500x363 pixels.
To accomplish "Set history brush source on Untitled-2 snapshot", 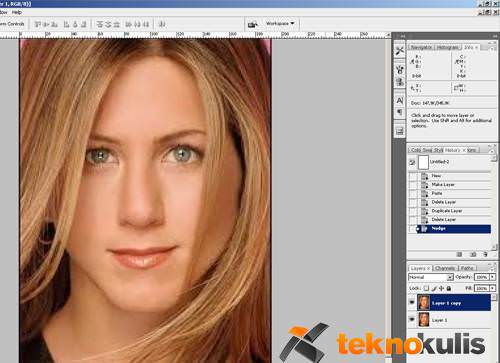I will click(x=412, y=162).
